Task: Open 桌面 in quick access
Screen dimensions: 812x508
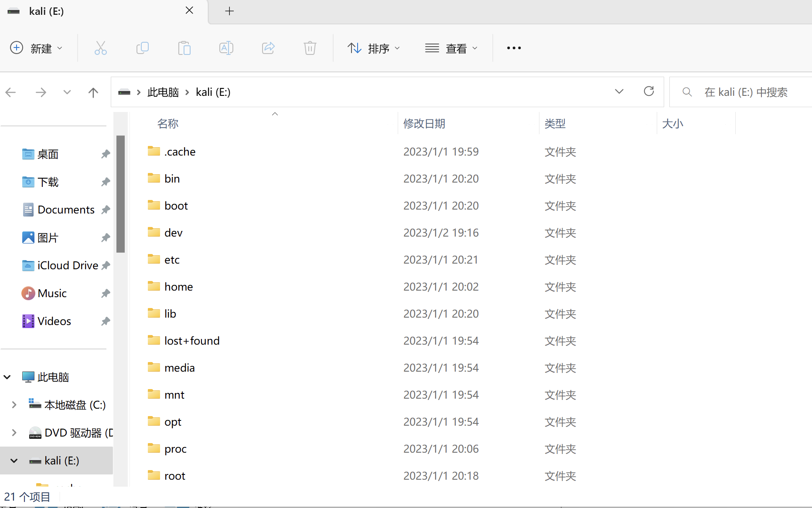Action: pos(48,154)
